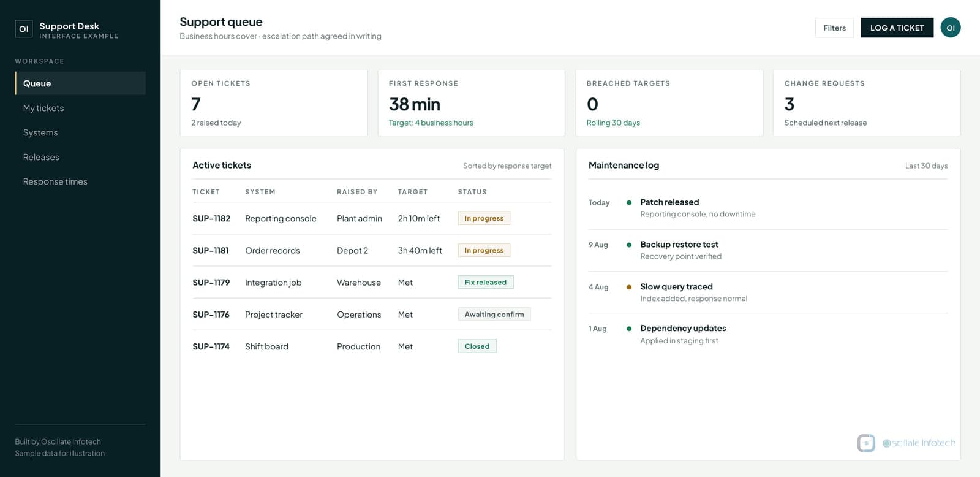Viewport: 980px width, 477px height.
Task: Open the OI user avatar menu
Action: pos(951,28)
